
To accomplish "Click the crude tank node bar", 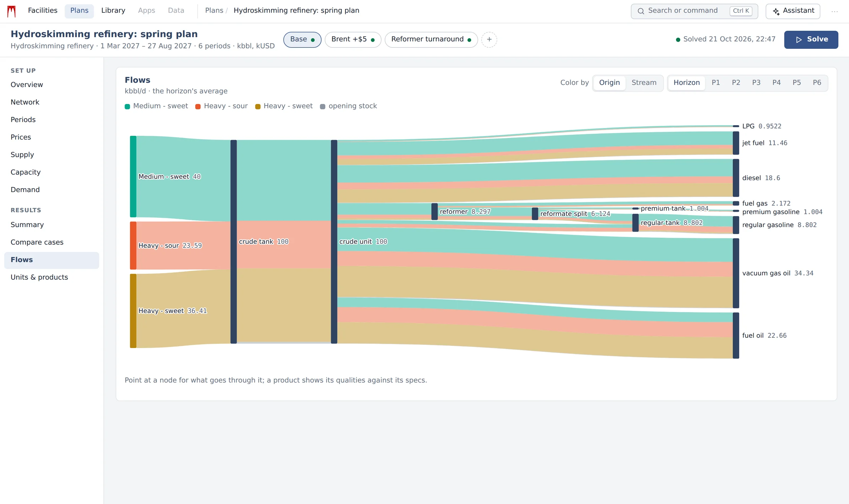I will pyautogui.click(x=233, y=242).
